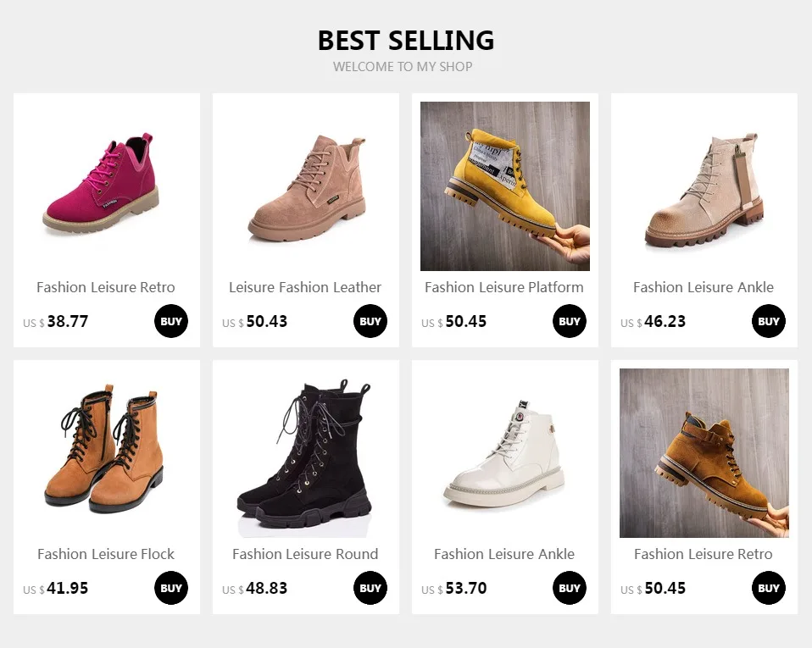Screen dimensions: 812x648
Task: Buy the $48.83 black round-toe boots
Action: pyautogui.click(x=370, y=588)
